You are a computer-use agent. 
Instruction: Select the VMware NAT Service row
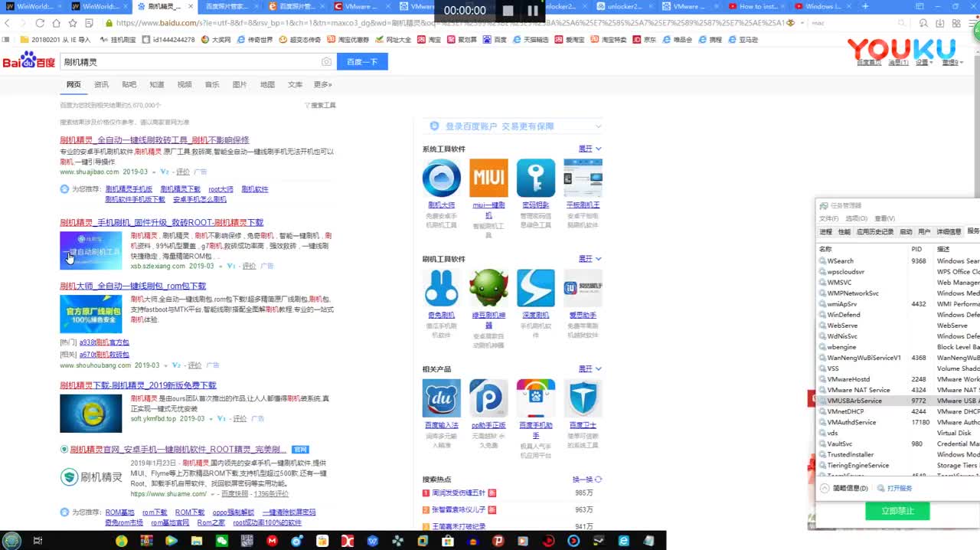[899, 390]
